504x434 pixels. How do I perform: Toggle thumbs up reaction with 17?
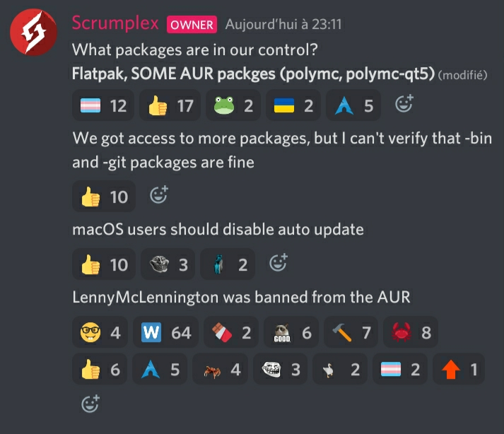tap(170, 105)
